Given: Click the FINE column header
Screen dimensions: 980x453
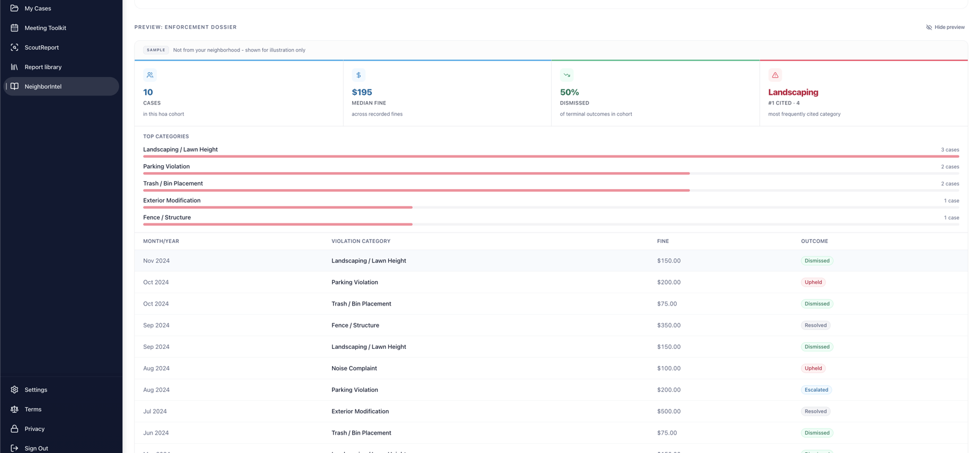Looking at the screenshot, I should point(663,241).
